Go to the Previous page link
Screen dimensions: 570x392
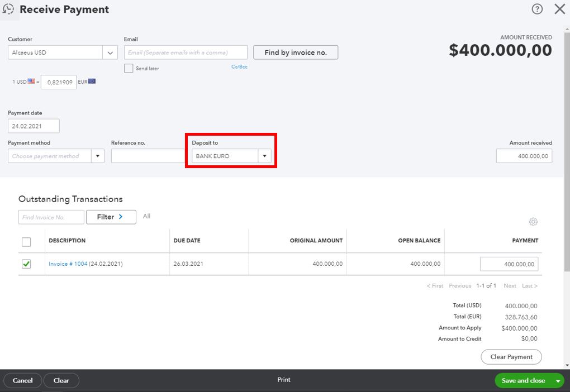tap(460, 286)
